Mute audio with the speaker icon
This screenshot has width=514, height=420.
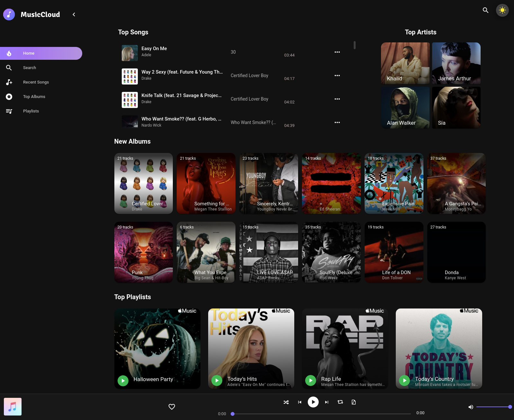(471, 407)
